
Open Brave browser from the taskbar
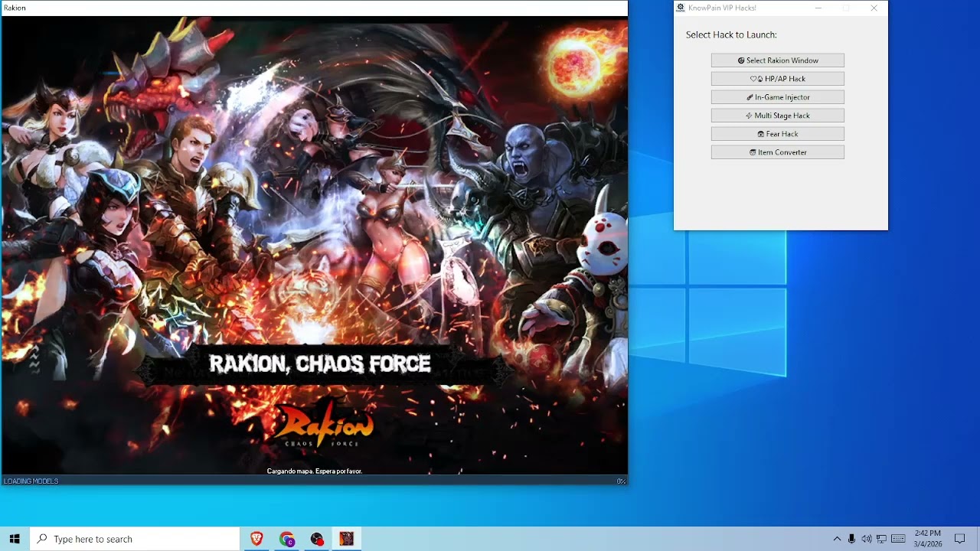[256, 539]
